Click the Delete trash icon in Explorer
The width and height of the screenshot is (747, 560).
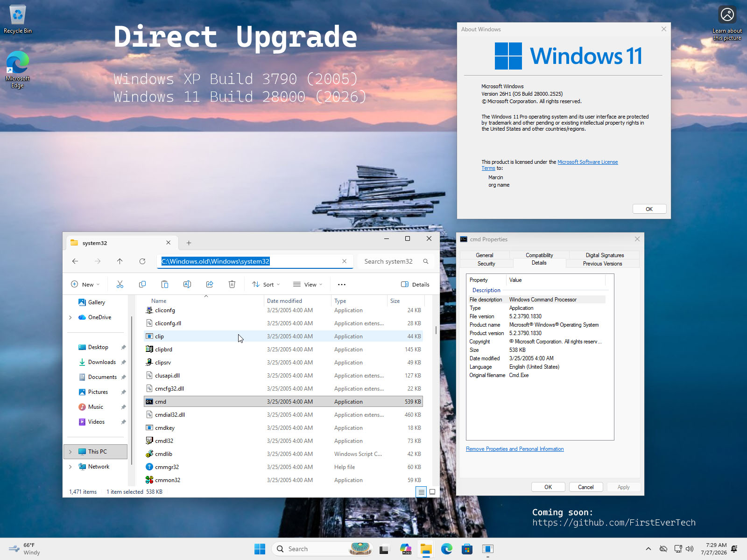click(x=232, y=284)
